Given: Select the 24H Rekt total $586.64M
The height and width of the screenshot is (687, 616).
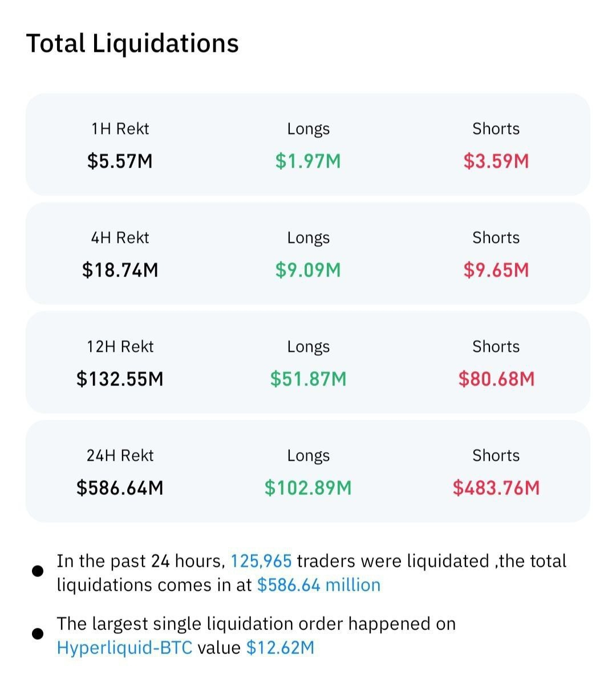Looking at the screenshot, I should pyautogui.click(x=120, y=488).
